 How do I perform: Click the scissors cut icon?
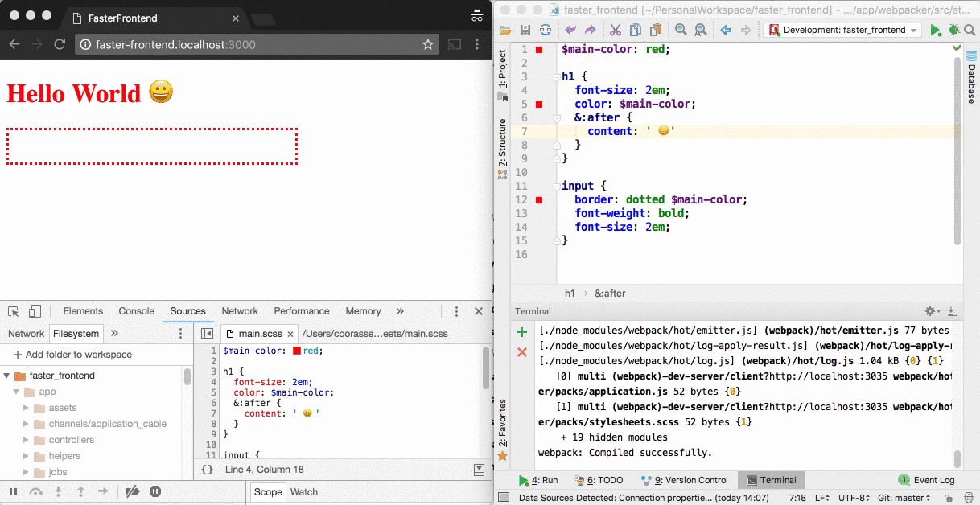[x=616, y=30]
